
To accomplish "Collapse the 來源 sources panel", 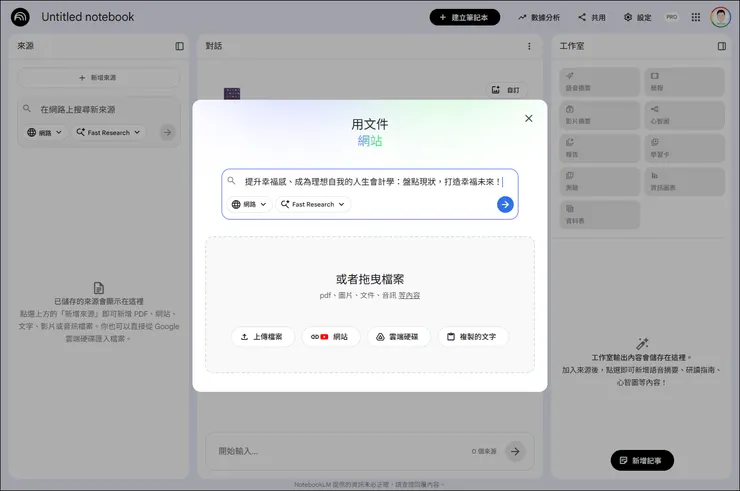I will (x=179, y=46).
